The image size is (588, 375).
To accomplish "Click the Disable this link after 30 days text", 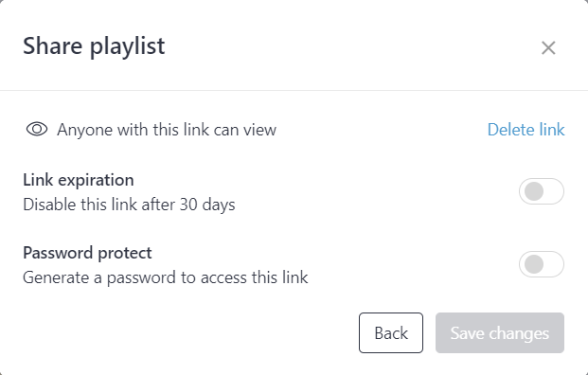I will pos(129,205).
